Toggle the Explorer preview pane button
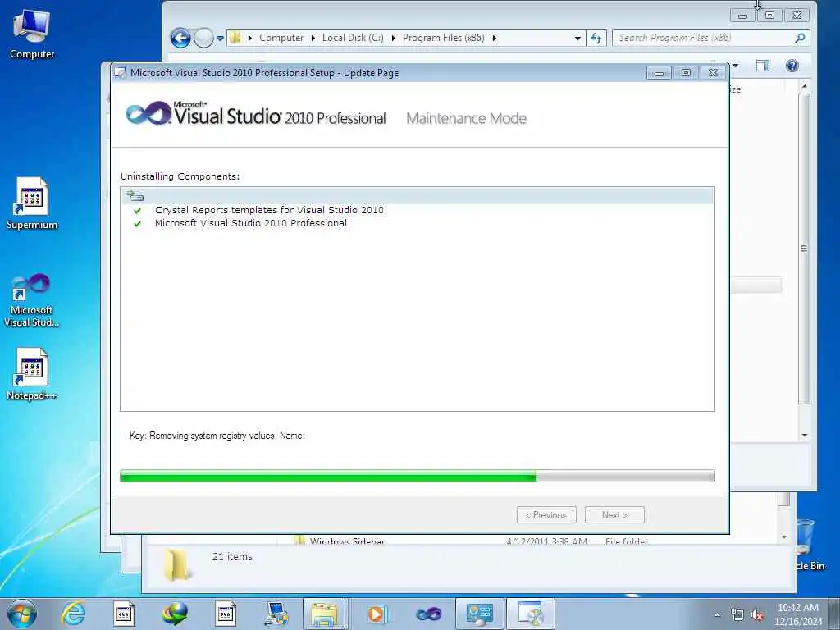Viewport: 840px width, 630px height. tap(762, 66)
